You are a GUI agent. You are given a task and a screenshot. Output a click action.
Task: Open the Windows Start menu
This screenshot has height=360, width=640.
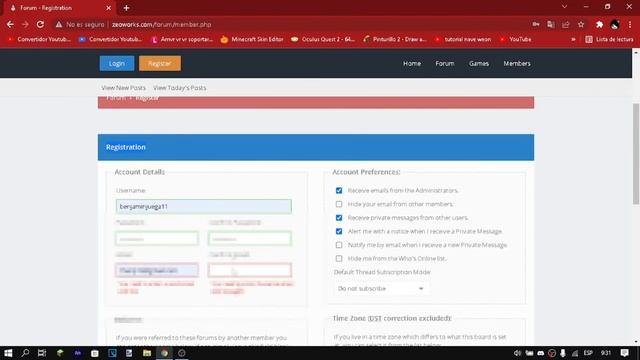(8, 353)
